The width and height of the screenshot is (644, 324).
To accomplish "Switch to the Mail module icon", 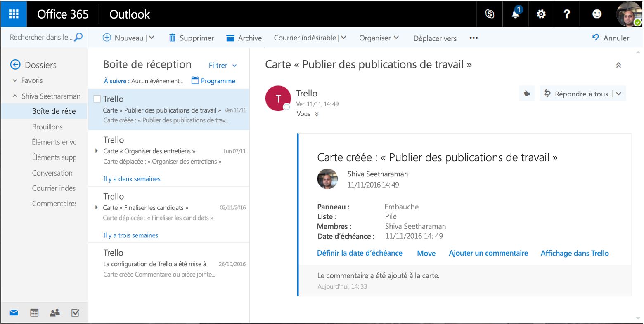I will coord(14,313).
